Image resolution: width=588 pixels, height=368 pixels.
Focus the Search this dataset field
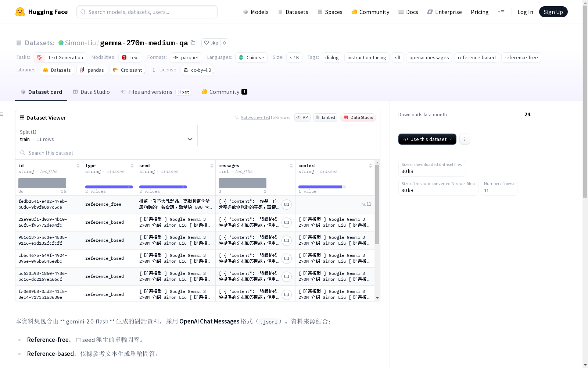(x=198, y=153)
